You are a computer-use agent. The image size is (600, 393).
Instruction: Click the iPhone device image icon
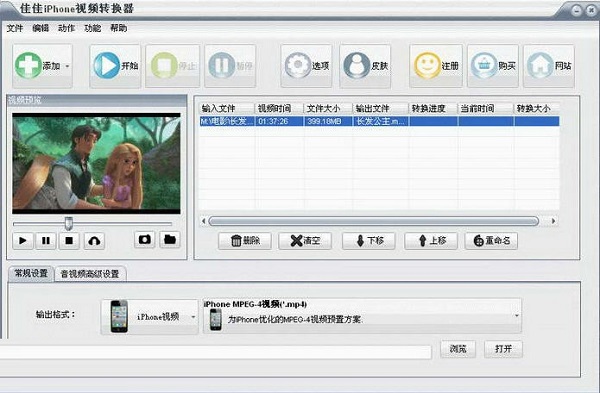[x=119, y=316]
